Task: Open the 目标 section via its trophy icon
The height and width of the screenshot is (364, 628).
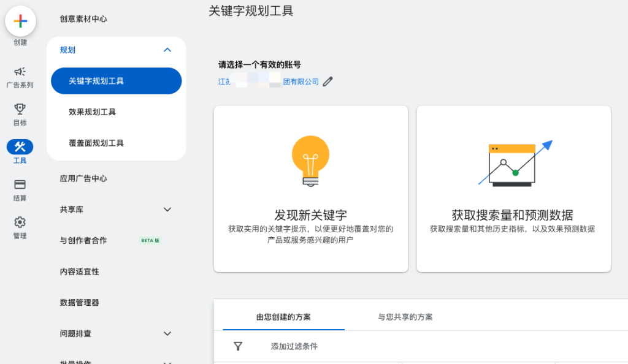Action: click(x=20, y=109)
